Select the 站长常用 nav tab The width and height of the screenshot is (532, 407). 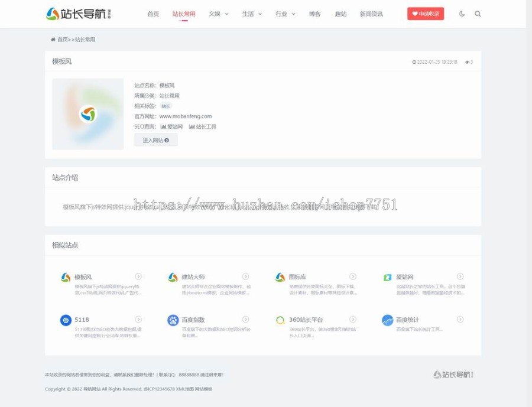coord(184,14)
